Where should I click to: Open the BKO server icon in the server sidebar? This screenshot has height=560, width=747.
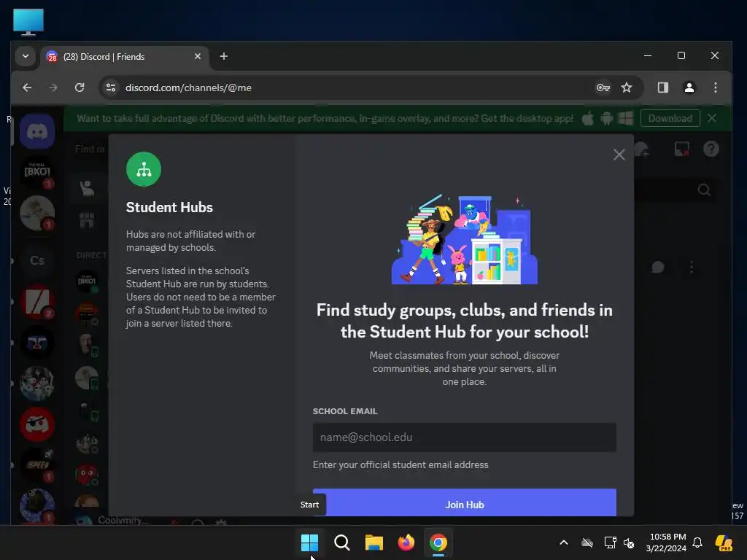37,172
